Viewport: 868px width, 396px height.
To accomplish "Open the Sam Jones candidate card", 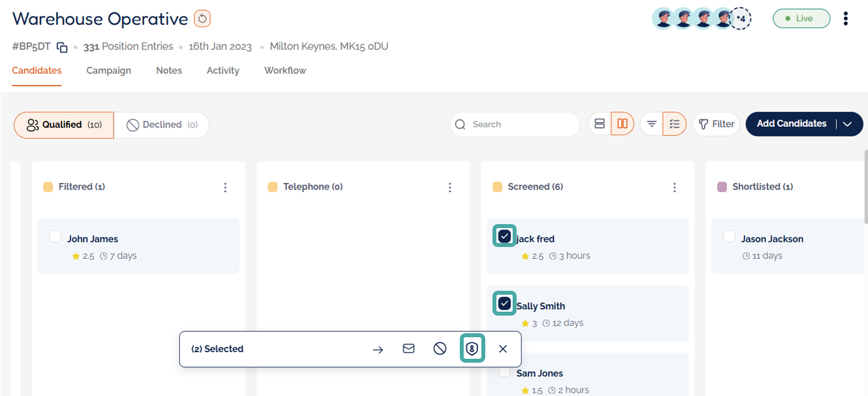I will click(x=588, y=374).
